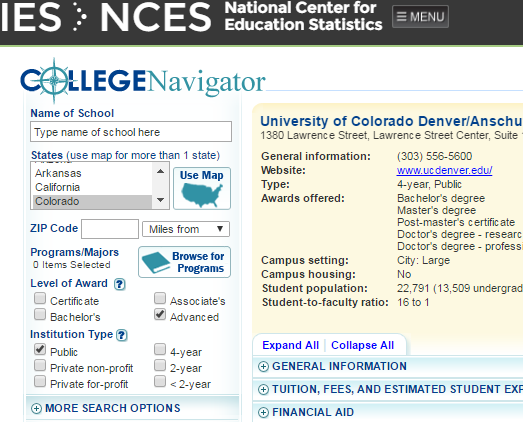Check the 2-year institution option
This screenshot has width=523, height=422.
coord(160,365)
